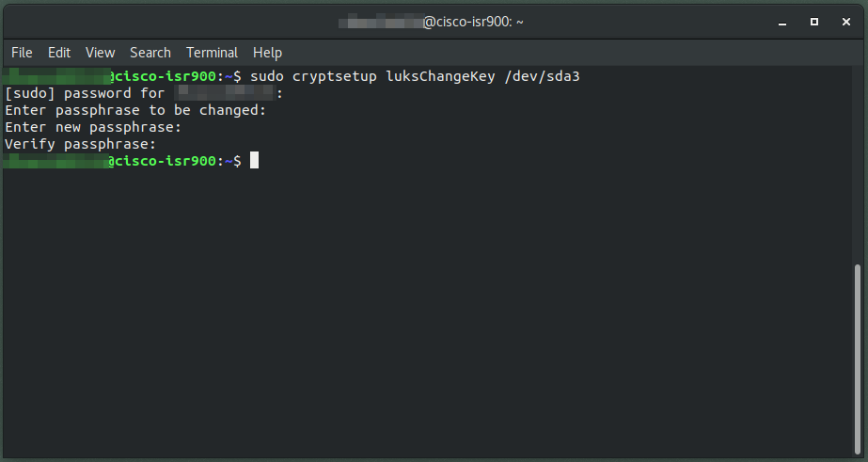Click the window title ending in @cisco-isr900
This screenshot has width=868, height=462.
coord(431,23)
